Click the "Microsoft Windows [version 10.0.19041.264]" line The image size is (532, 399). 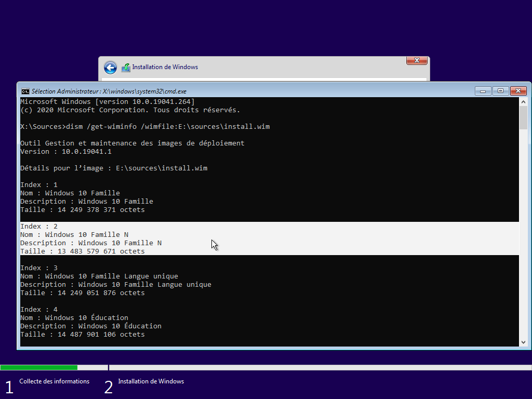(x=108, y=101)
